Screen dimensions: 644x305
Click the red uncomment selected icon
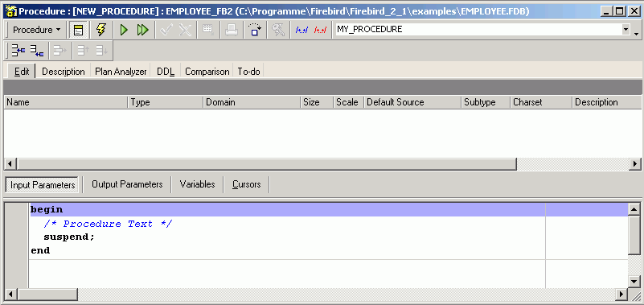pyautogui.click(x=320, y=30)
